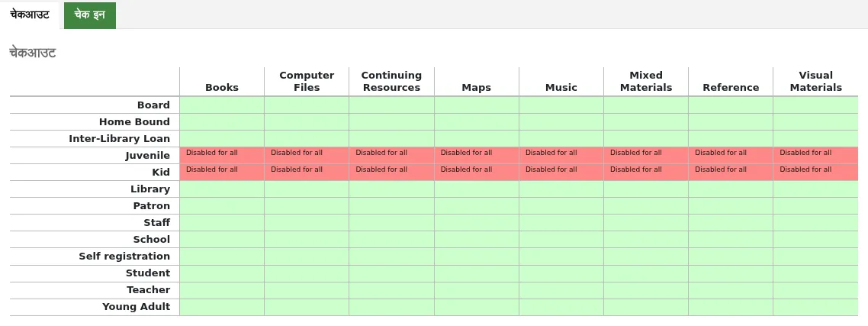Click the Inter-Library Loan row label
This screenshot has width=868, height=326.
[x=120, y=139]
